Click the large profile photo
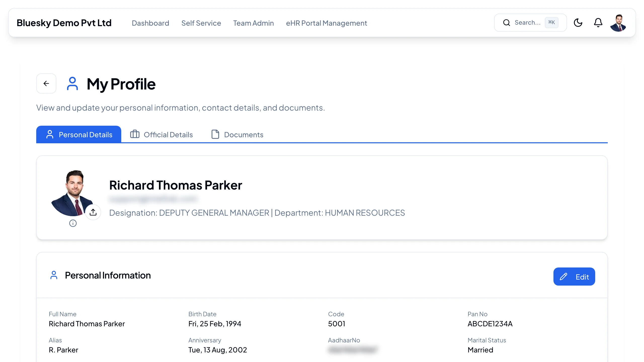The width and height of the screenshot is (644, 362). click(x=73, y=193)
